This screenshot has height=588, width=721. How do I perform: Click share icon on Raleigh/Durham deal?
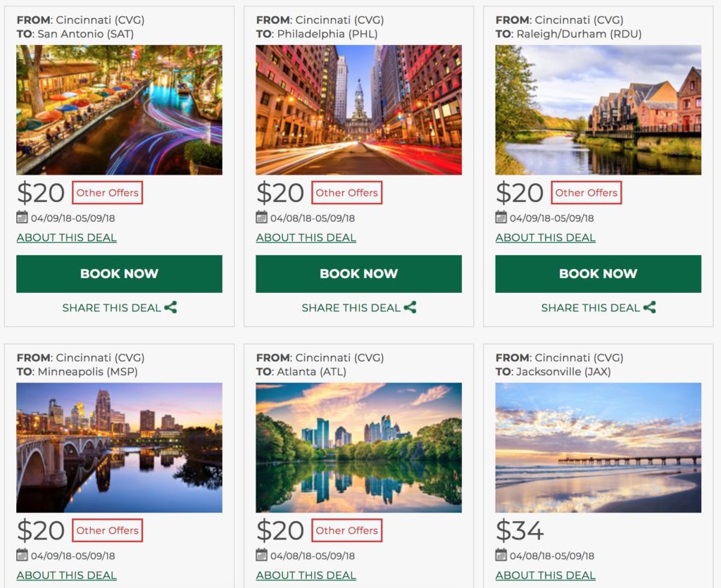click(649, 307)
